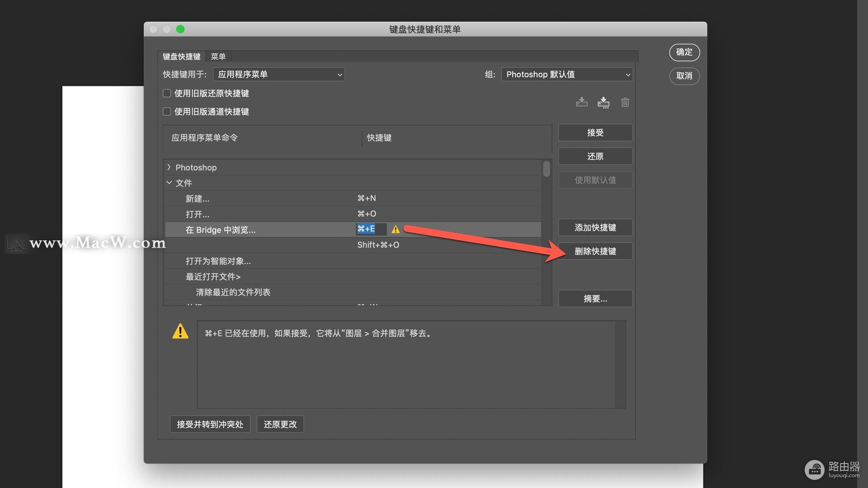Open the 快捷键用于 dropdown

point(278,75)
